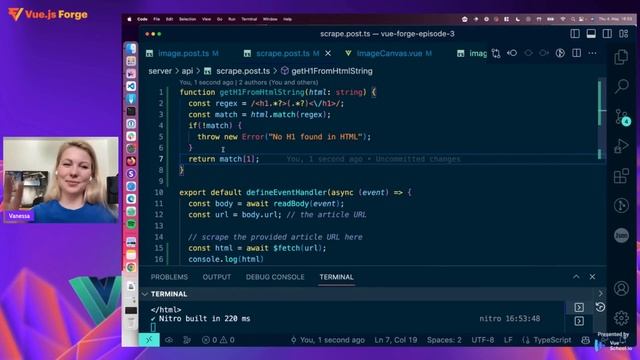The height and width of the screenshot is (360, 640).
Task: Click line 7 'return match[1];' in editor
Action: 224,159
